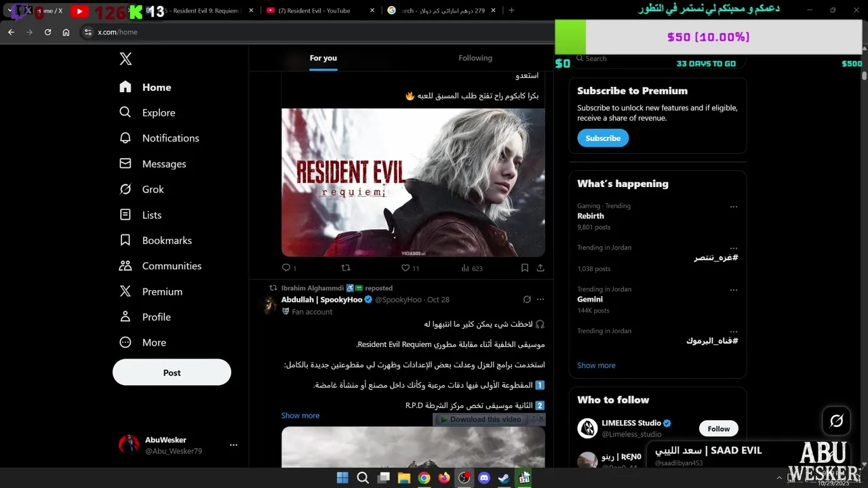This screenshot has height=488, width=868.
Task: Bookmark the Resident Evil Requiem post
Action: click(525, 268)
